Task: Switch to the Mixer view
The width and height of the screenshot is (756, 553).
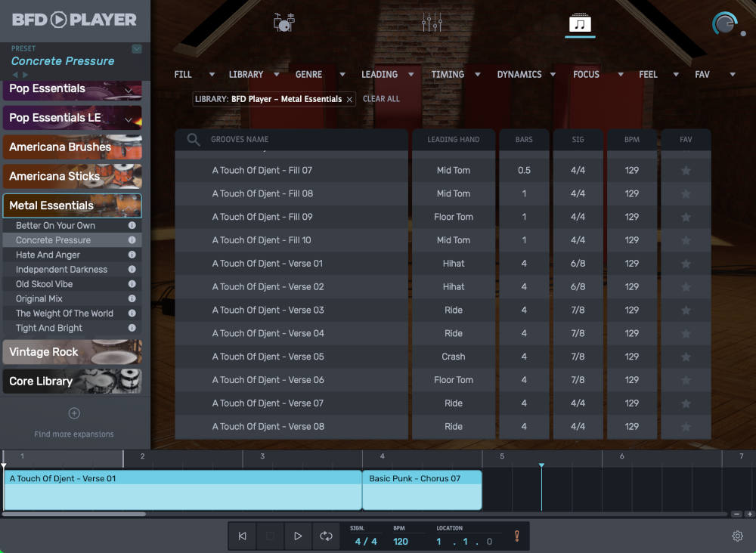Action: point(431,22)
